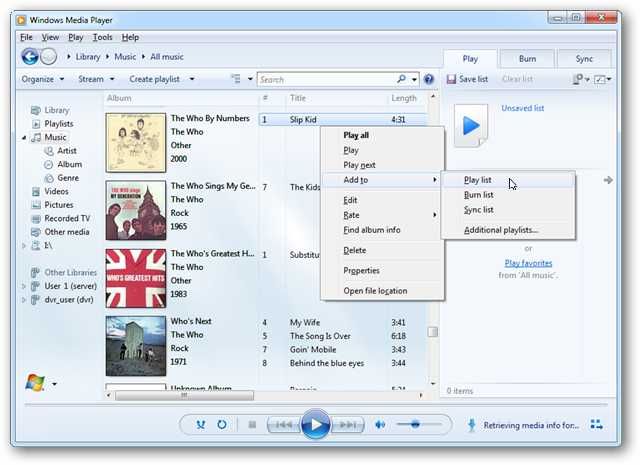Click the Stop button
640x465 pixels.
tap(252, 425)
